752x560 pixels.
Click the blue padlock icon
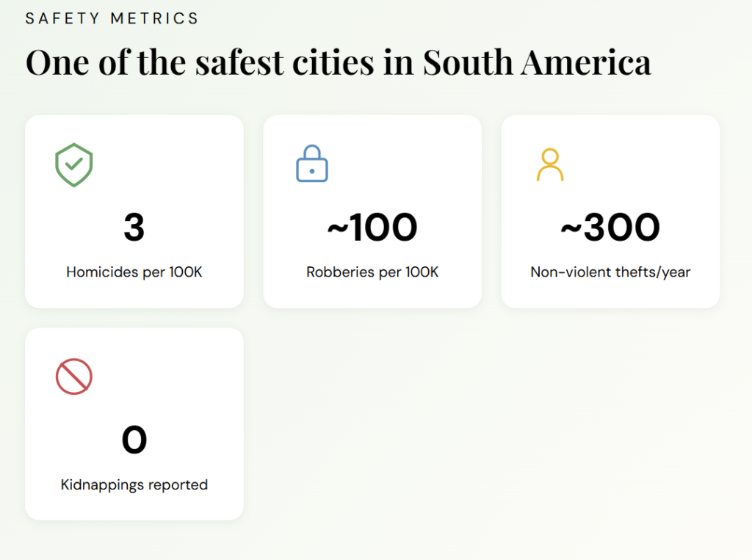tap(312, 164)
